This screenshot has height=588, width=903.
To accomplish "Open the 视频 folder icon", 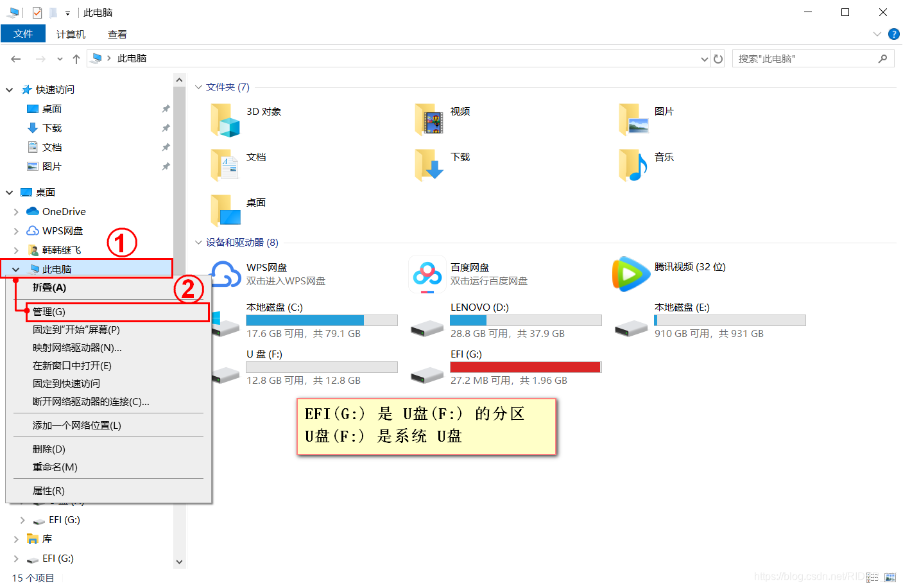I will click(429, 120).
